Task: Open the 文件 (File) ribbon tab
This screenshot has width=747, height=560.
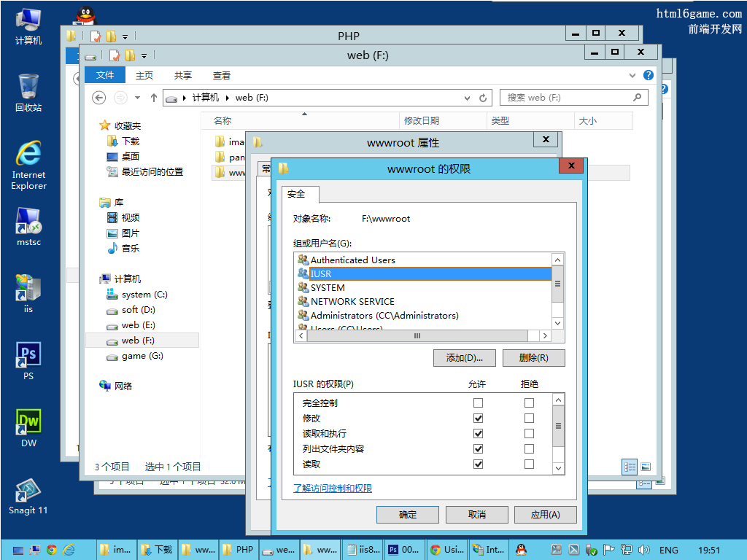Action: coord(105,75)
